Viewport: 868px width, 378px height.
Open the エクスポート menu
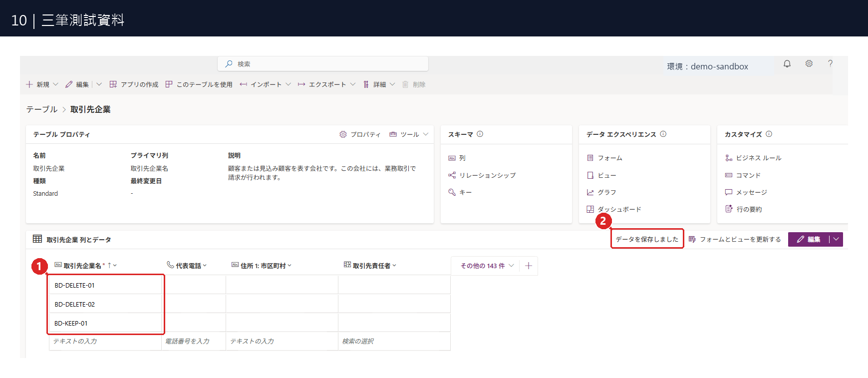[326, 84]
